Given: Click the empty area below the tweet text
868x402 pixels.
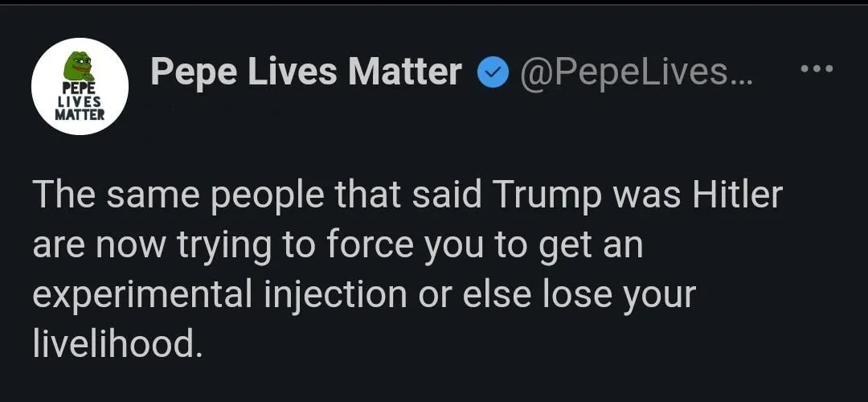Looking at the screenshot, I should [x=434, y=384].
